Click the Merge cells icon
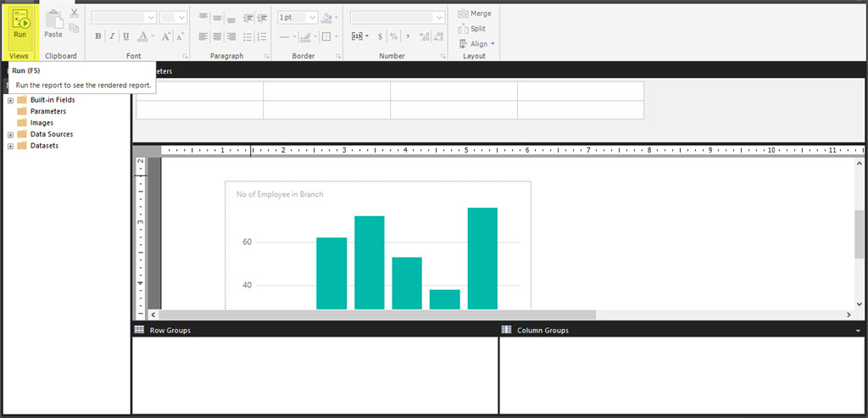Screen dimensions: 868x418 tap(464, 14)
